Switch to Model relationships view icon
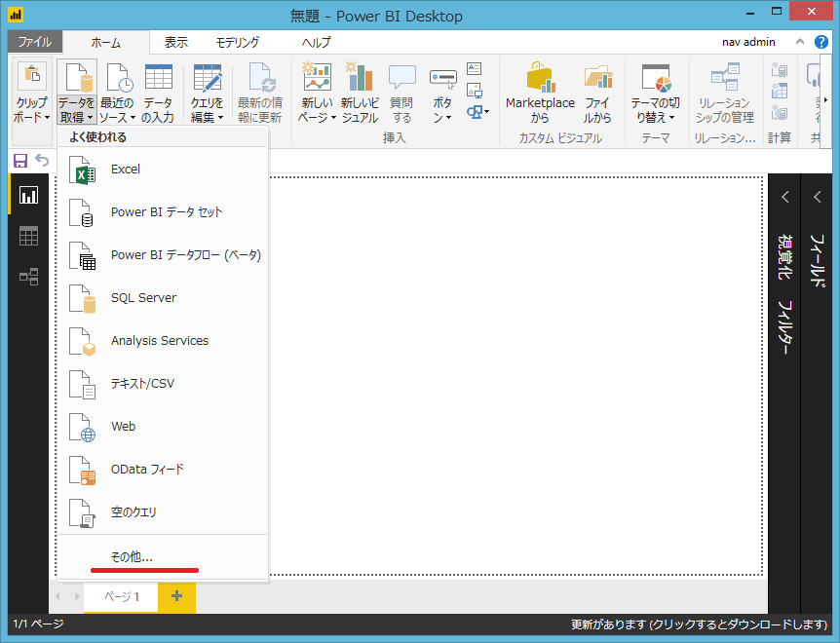Viewport: 840px width, 643px height. tap(28, 277)
